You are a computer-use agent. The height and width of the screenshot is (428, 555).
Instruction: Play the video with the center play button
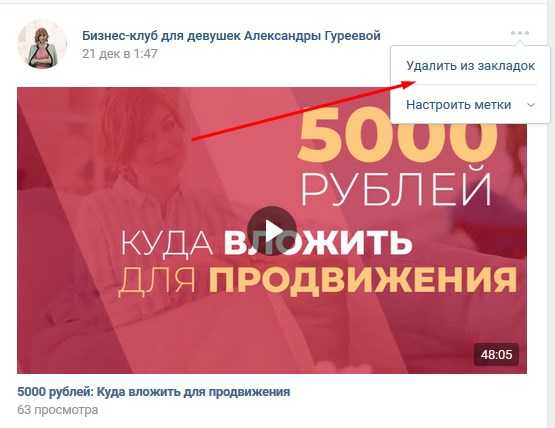pos(272,231)
